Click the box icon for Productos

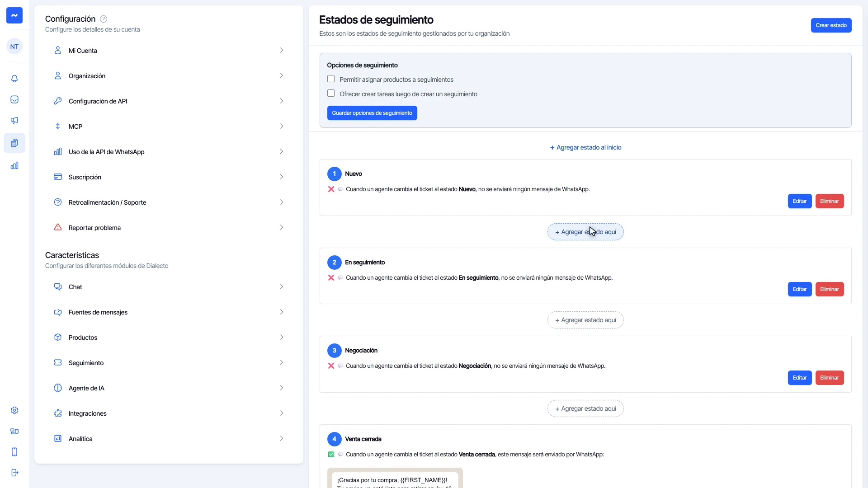(x=58, y=337)
